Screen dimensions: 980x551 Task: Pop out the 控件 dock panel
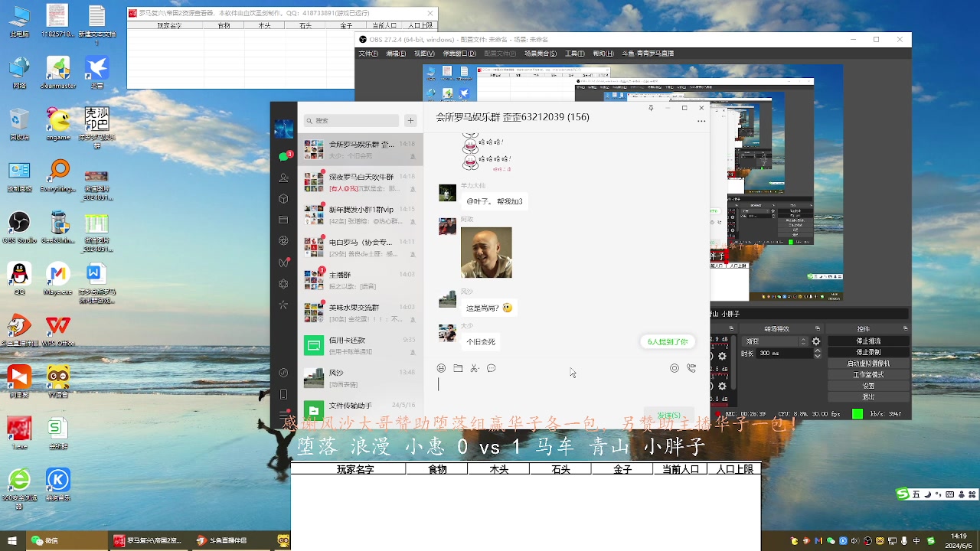(x=905, y=328)
